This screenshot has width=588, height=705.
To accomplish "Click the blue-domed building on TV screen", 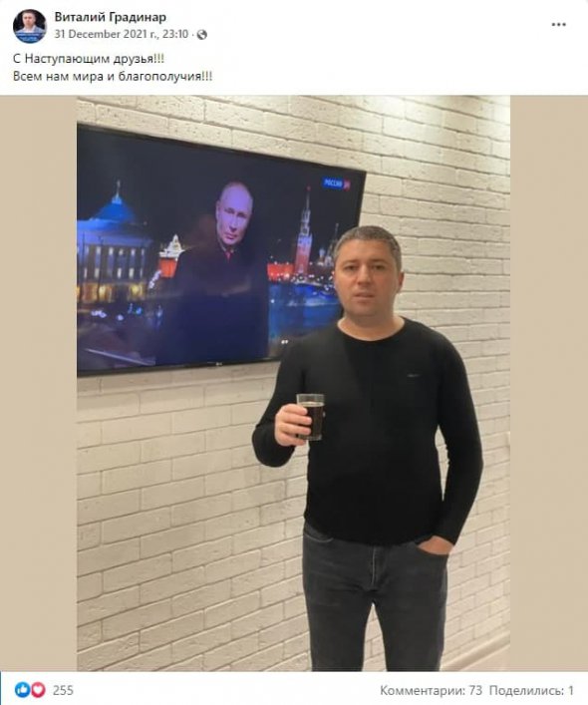I will click(x=114, y=240).
